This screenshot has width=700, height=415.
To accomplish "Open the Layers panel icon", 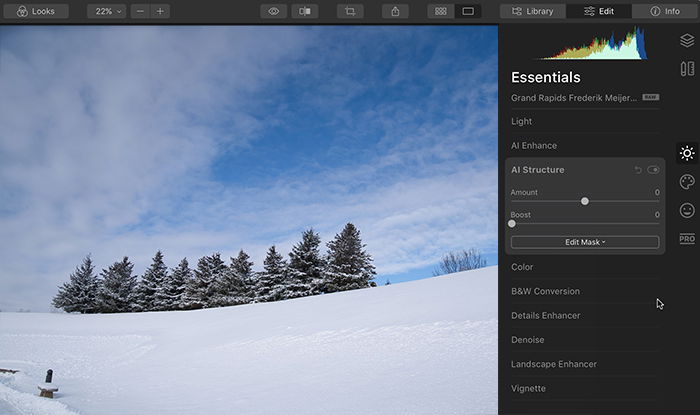I will pos(687,41).
